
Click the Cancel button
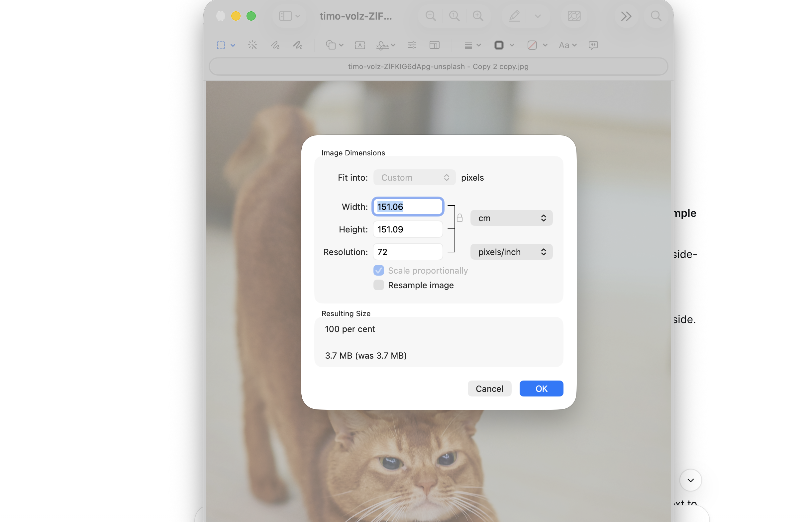(489, 389)
